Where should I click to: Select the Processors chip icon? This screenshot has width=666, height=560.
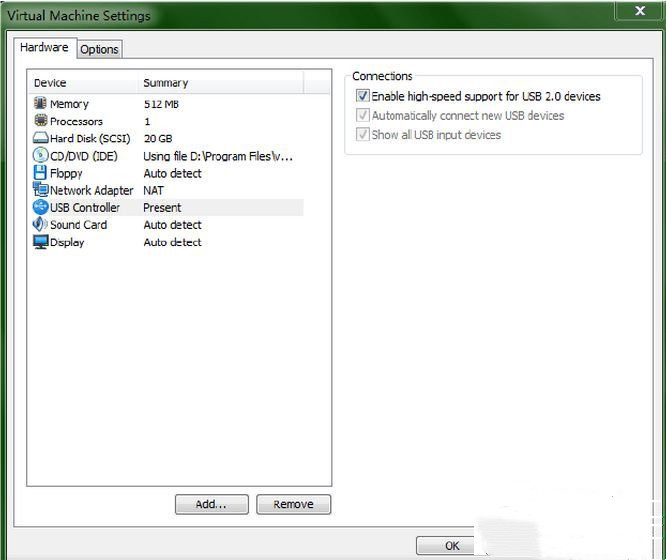tap(41, 121)
